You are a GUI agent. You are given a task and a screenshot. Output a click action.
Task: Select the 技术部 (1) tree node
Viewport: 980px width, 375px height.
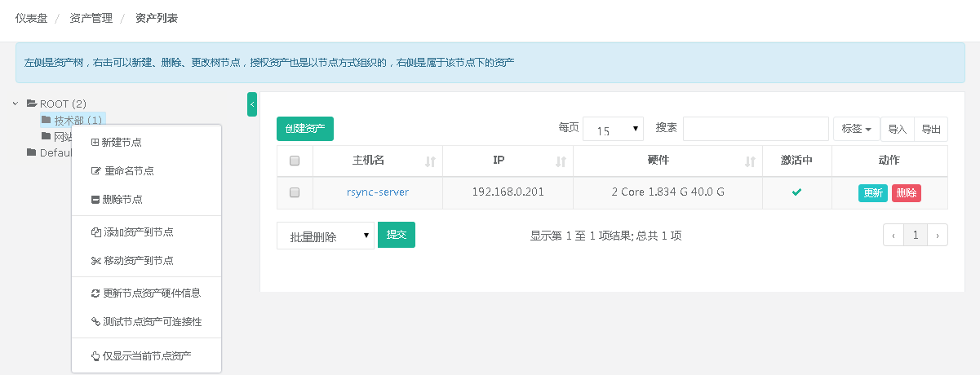[72, 120]
